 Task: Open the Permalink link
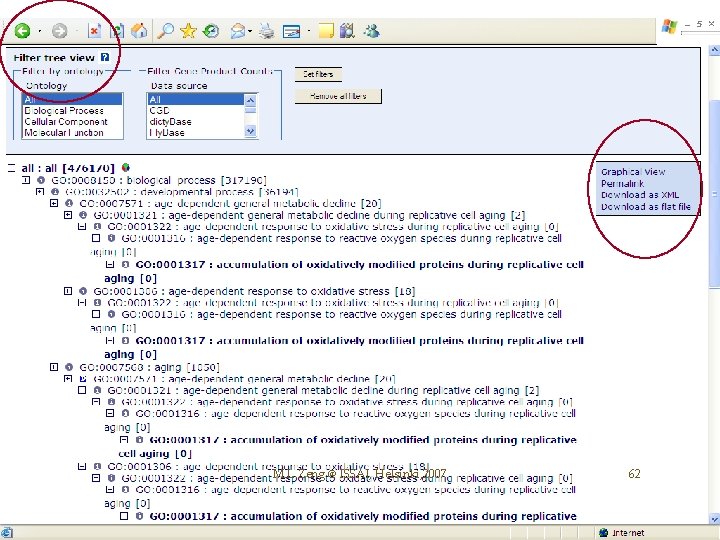point(623,183)
